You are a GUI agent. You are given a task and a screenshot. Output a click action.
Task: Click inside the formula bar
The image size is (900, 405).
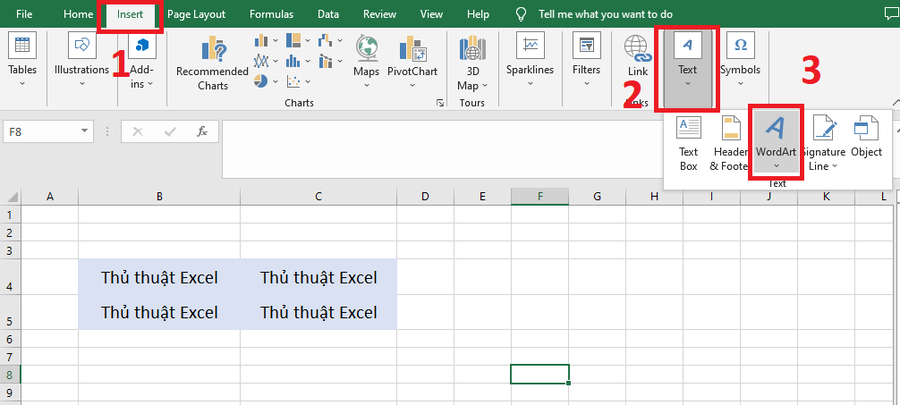pyautogui.click(x=442, y=149)
